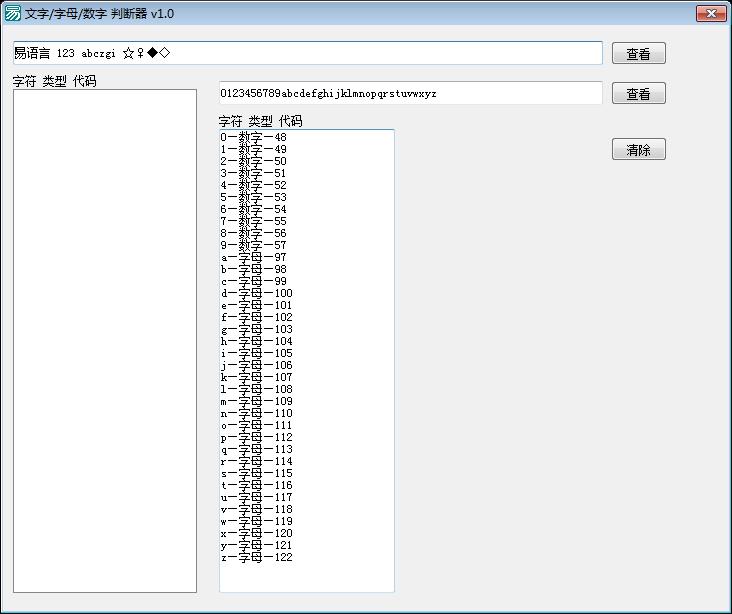732x614 pixels.
Task: Click 查看 button beside the 易语言 input
Action: point(639,53)
